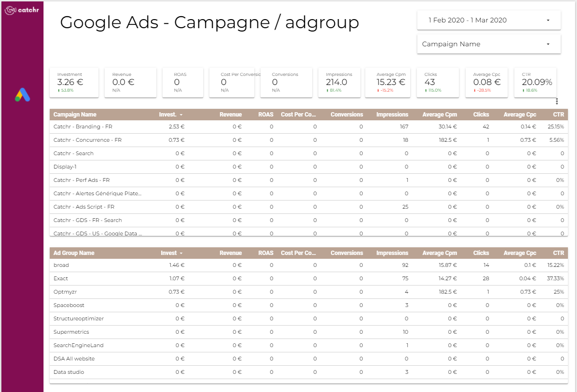The height and width of the screenshot is (392, 577).
Task: Click the sort arrow beside Invest. in the campaign table
Action: pos(181,115)
